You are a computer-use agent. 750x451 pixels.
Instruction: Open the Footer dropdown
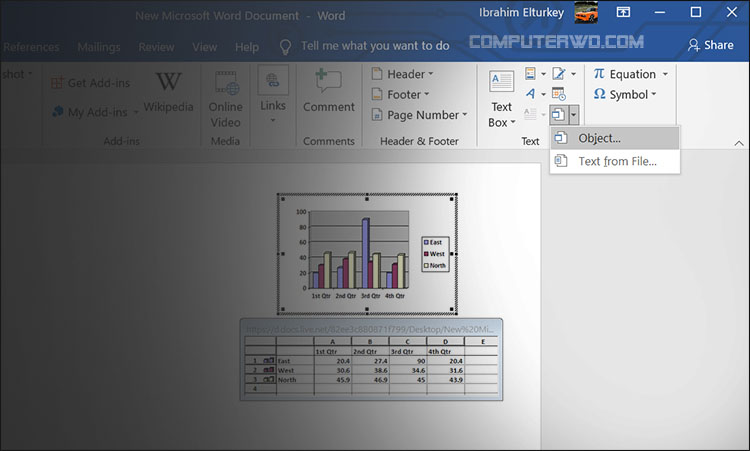400,95
